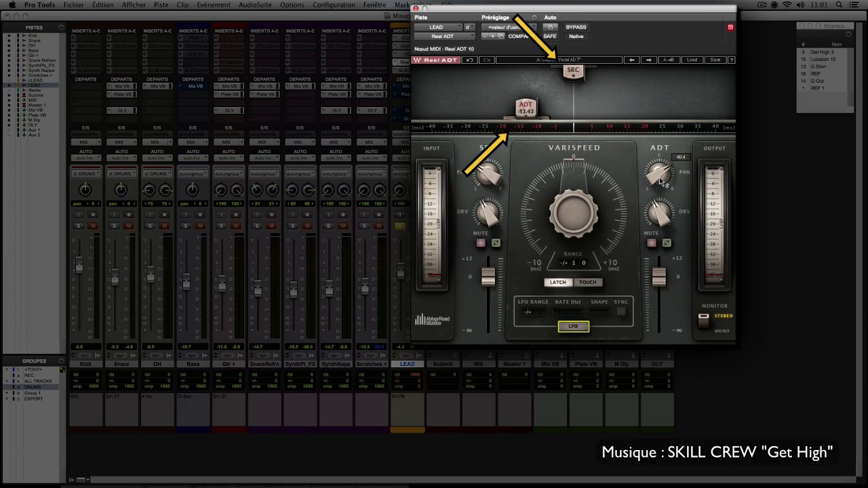Click the Native button in plugin header
Image resolution: width=868 pixels, height=488 pixels.
(576, 37)
